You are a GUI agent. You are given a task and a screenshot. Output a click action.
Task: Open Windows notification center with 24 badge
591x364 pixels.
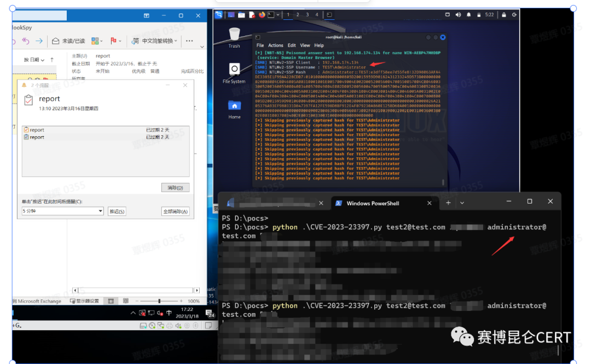[x=210, y=313]
